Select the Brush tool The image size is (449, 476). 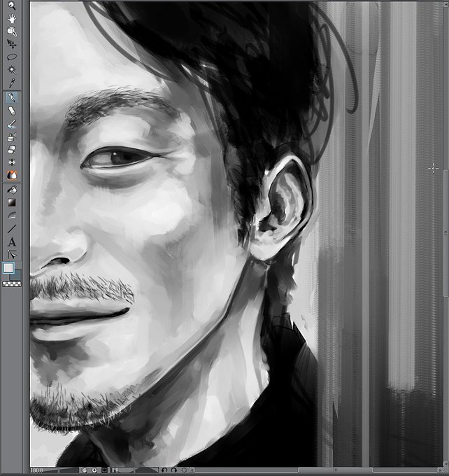pos(11,124)
